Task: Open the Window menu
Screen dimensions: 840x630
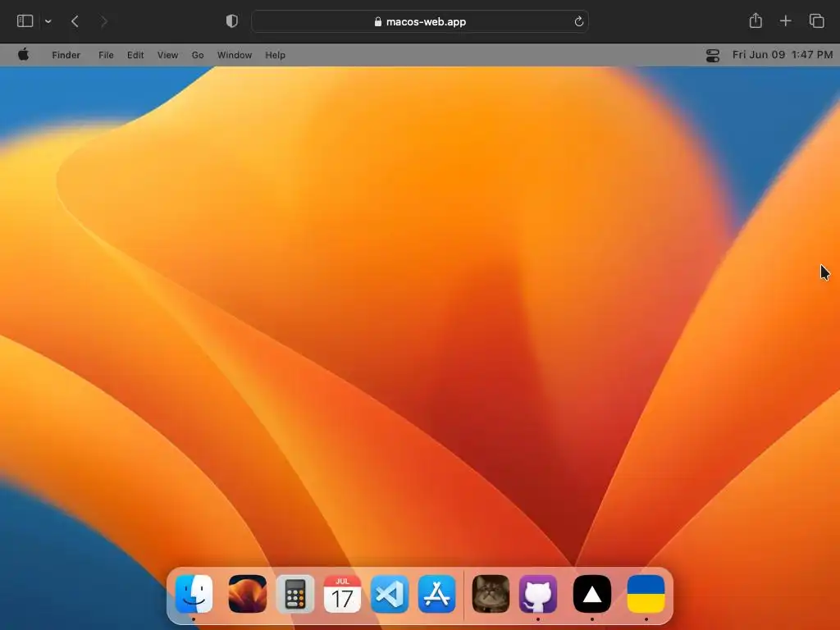Action: point(235,55)
